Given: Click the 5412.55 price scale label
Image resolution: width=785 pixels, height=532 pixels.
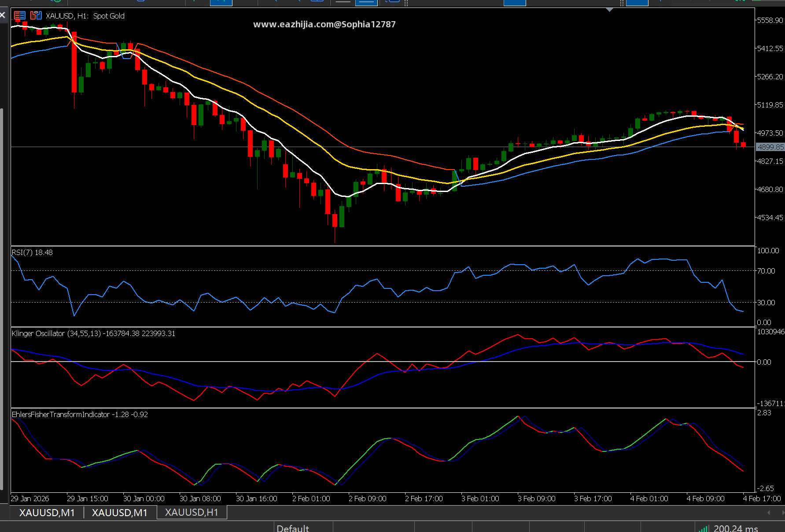Looking at the screenshot, I should click(x=770, y=48).
